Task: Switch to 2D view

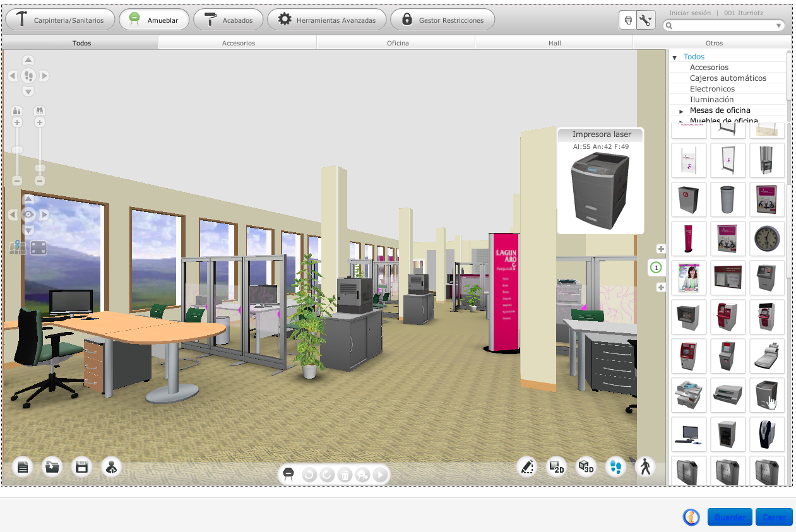Action: [x=556, y=467]
